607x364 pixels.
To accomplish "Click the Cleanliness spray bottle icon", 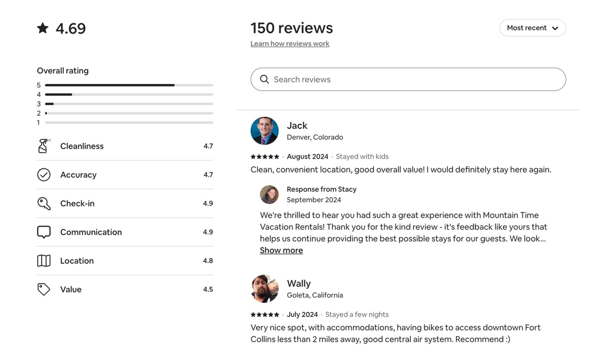I will point(44,146).
